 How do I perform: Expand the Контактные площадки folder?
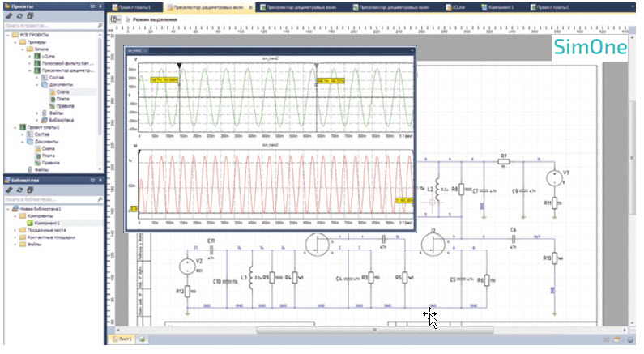pyautogui.click(x=14, y=237)
